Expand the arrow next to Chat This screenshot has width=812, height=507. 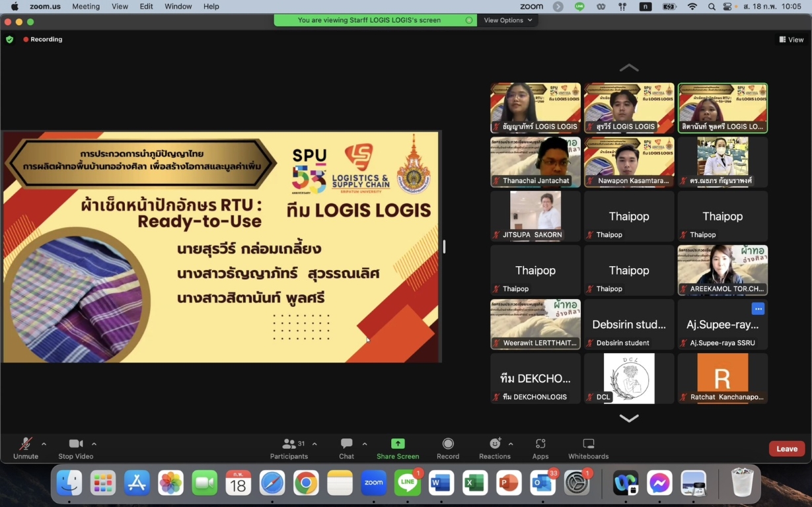click(x=365, y=444)
